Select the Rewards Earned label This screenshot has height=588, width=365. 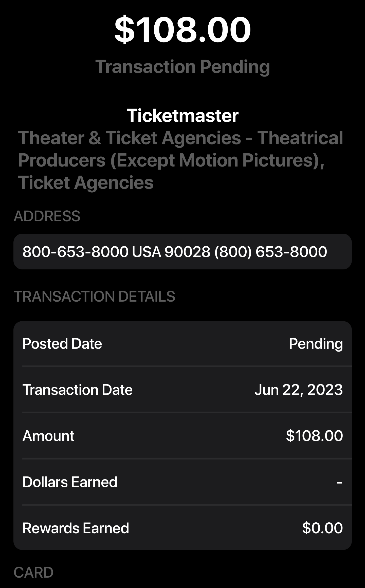click(x=76, y=528)
